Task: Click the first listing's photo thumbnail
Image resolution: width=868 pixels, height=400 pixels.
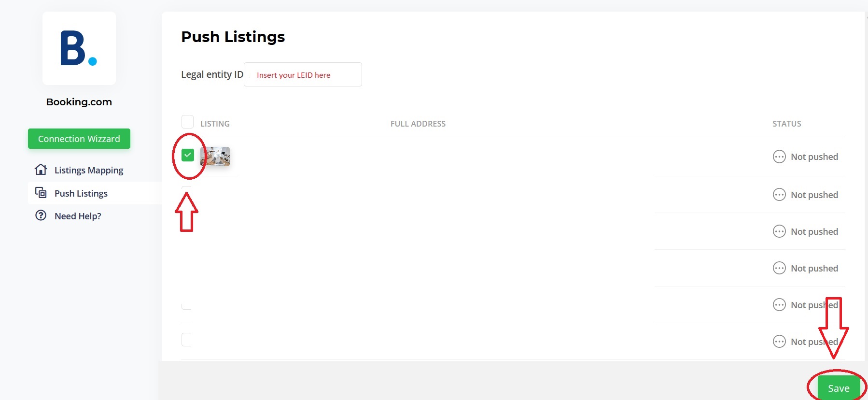Action: click(x=215, y=157)
